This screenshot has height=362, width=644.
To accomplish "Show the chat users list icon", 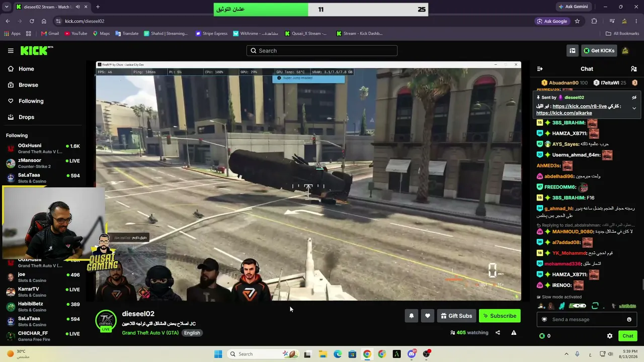I will coord(634,69).
